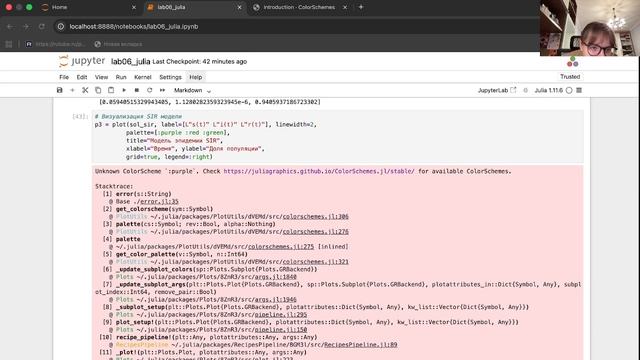Open the toolbar hamburger menu icon
This screenshot has width=640, height=360.
[579, 90]
